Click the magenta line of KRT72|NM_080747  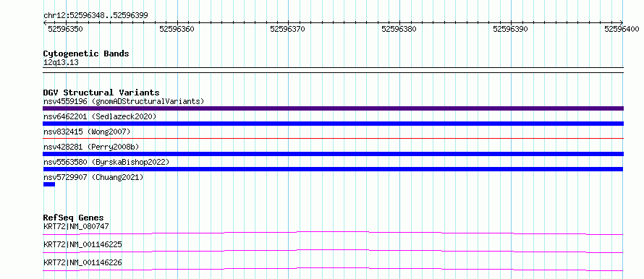[x=333, y=233]
